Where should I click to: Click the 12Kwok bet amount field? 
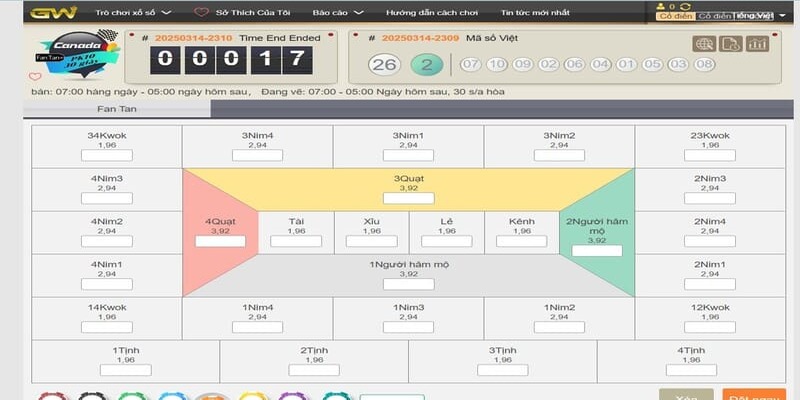point(710,327)
